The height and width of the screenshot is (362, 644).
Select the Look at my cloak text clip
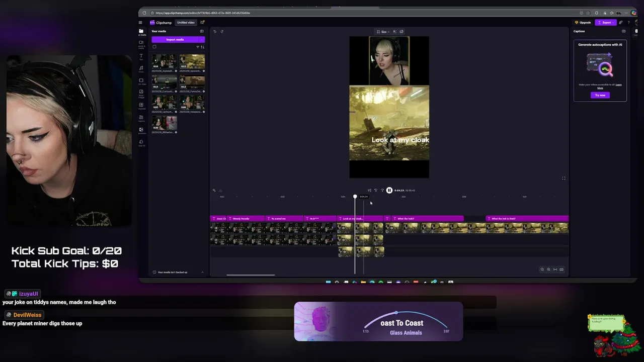click(x=360, y=219)
